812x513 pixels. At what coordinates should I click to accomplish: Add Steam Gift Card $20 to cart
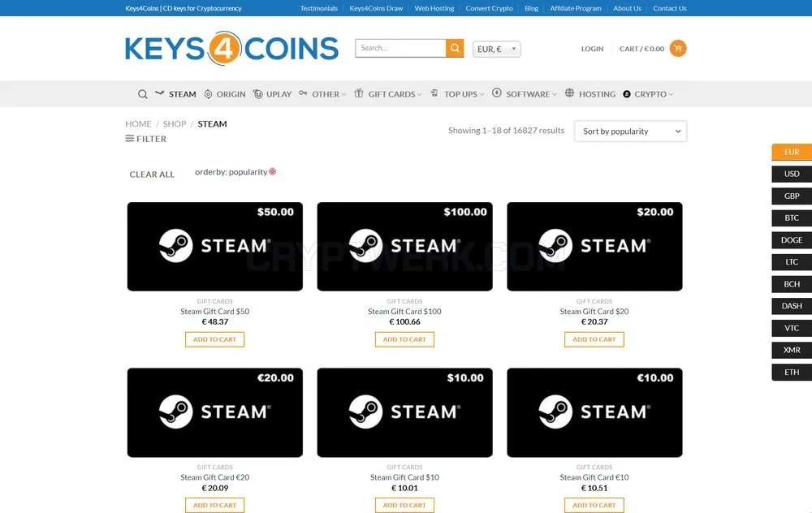tap(594, 339)
